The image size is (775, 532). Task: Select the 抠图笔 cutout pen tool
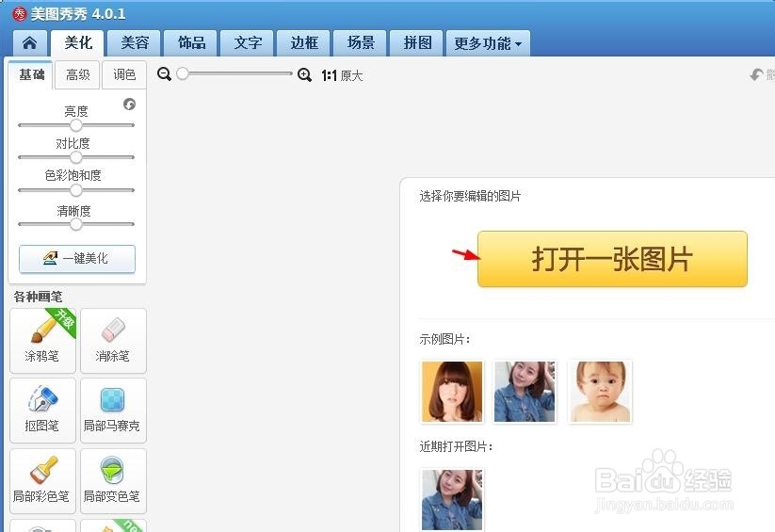point(43,411)
